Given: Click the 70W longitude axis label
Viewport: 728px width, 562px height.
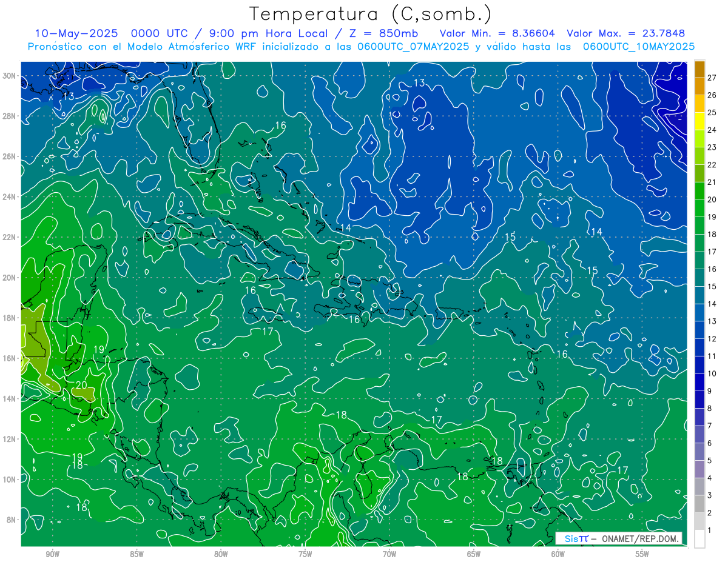Looking at the screenshot, I should pos(389,554).
